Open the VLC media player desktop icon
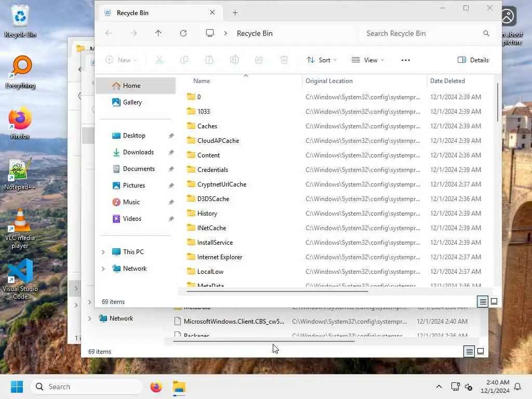This screenshot has height=399, width=532. click(x=20, y=229)
